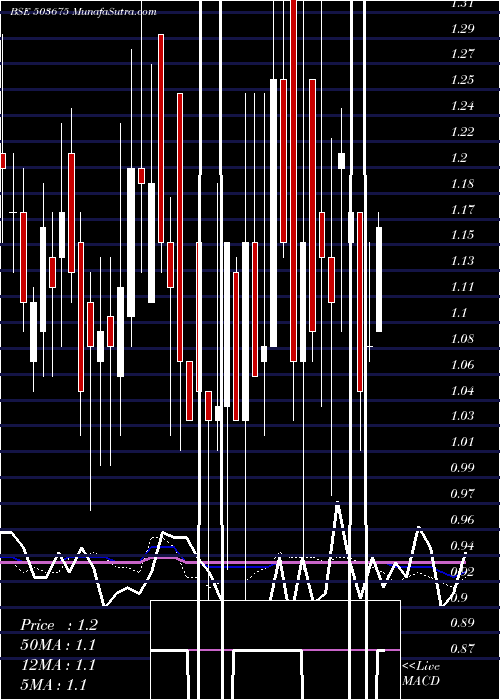Click the 0.99 price axis label
Viewport: 500px width, 700px height.
(462, 468)
